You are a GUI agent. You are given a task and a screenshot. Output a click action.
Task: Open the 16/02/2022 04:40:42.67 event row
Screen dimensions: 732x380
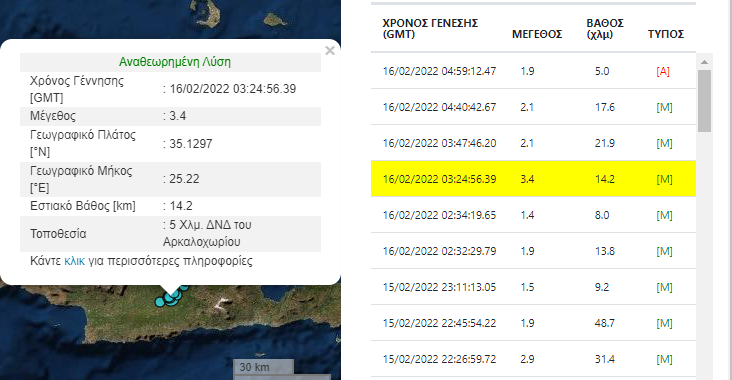point(533,107)
